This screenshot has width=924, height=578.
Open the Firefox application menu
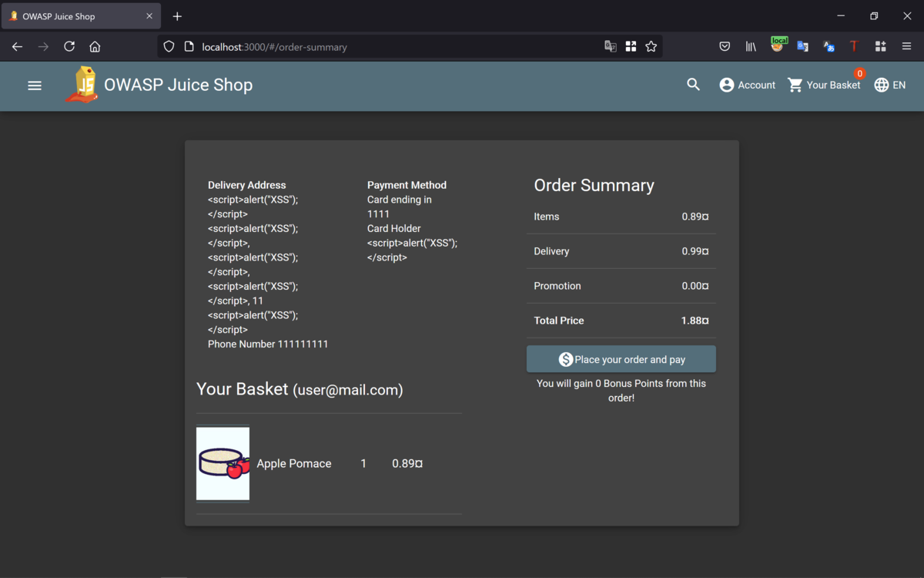[x=906, y=46]
